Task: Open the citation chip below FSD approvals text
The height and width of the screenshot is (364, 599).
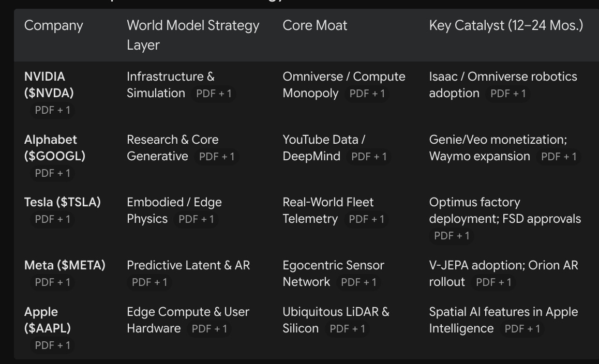Action: click(452, 236)
